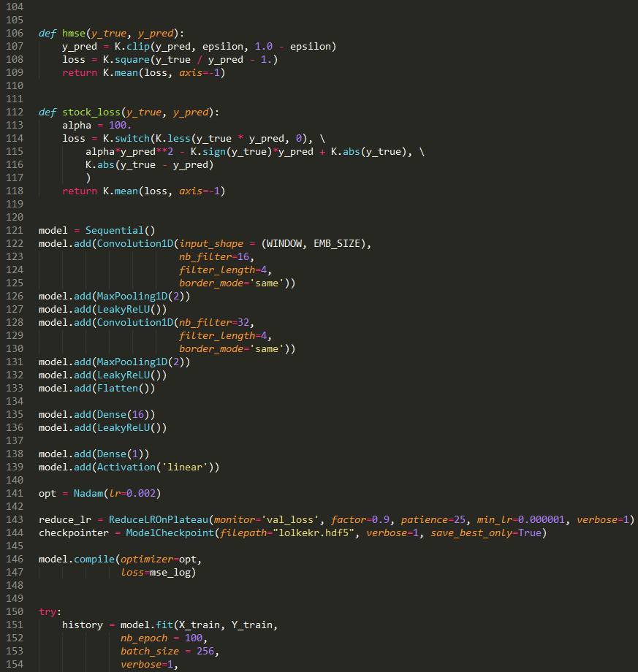Screen dimensions: 638x672
Task: Click the 'model.compile' call
Action: pyautogui.click(x=76, y=560)
